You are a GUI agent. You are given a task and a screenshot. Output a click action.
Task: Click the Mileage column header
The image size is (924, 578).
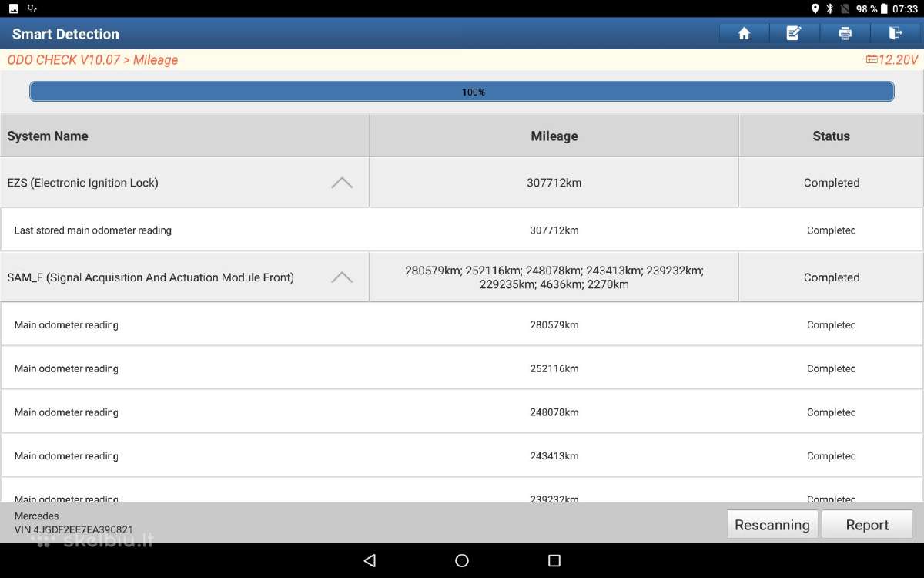click(x=554, y=136)
